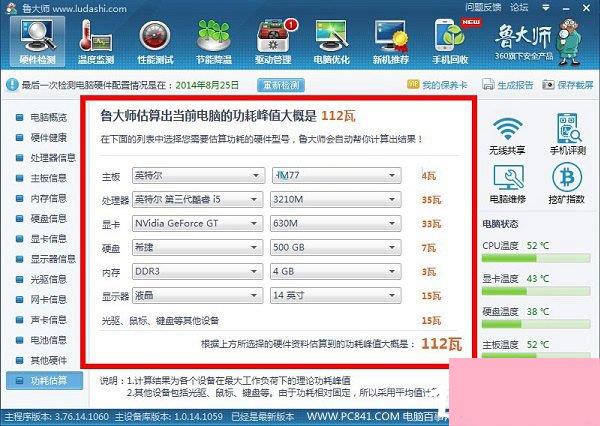
Task: Expand 显示器 type dropdown 液晶
Action: [197, 295]
